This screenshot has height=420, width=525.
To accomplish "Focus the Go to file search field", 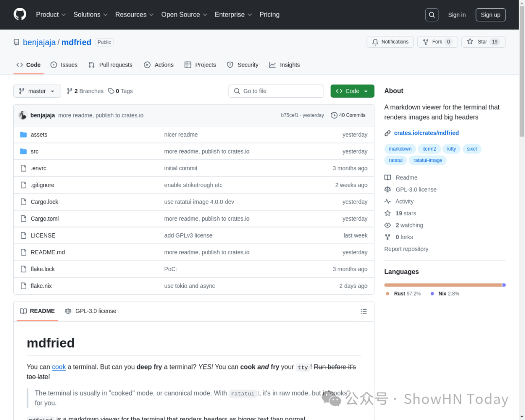I will [276, 91].
